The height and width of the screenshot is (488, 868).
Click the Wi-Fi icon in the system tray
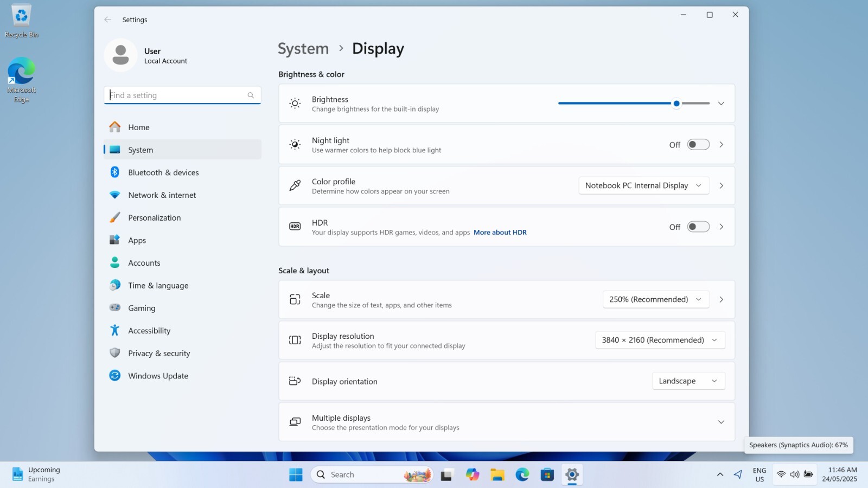(x=781, y=474)
